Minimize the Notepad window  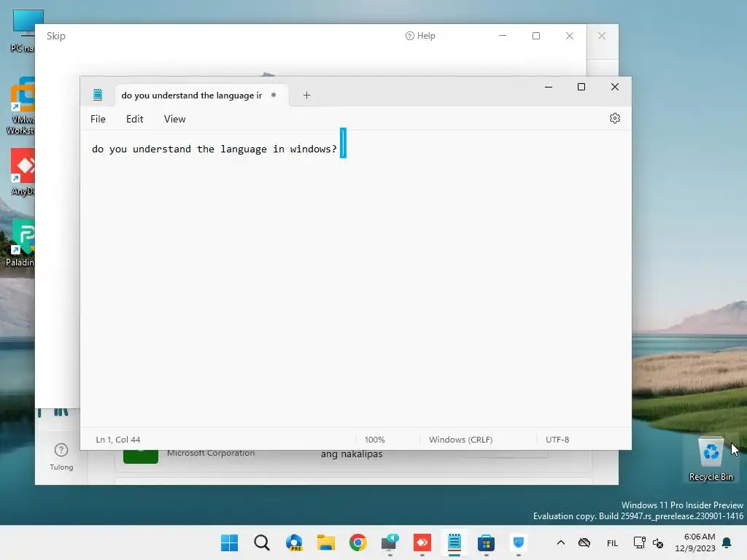pos(549,87)
